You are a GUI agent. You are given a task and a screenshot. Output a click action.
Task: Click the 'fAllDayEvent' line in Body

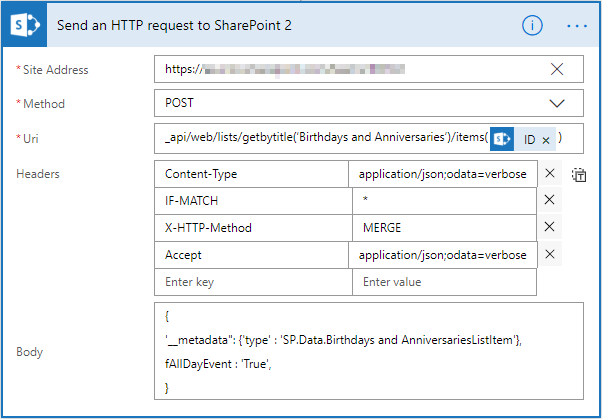218,364
